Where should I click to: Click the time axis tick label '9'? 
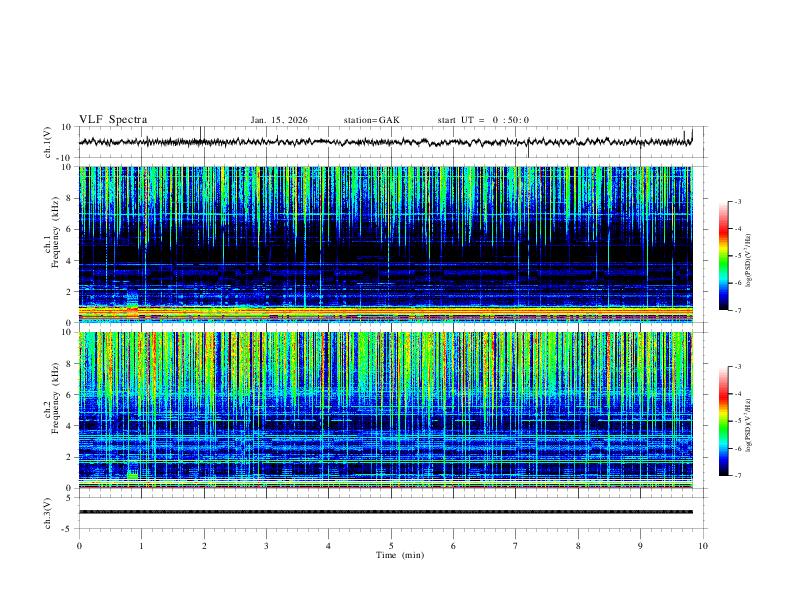(x=640, y=546)
